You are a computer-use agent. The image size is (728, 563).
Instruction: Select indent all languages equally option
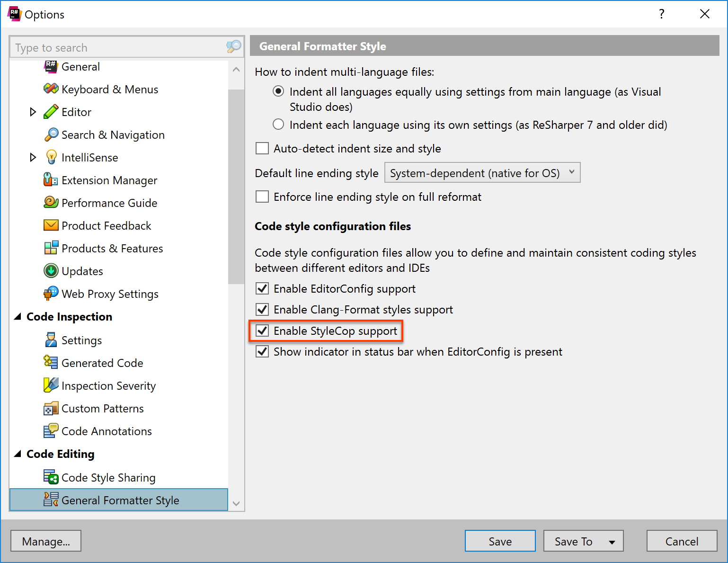point(278,91)
